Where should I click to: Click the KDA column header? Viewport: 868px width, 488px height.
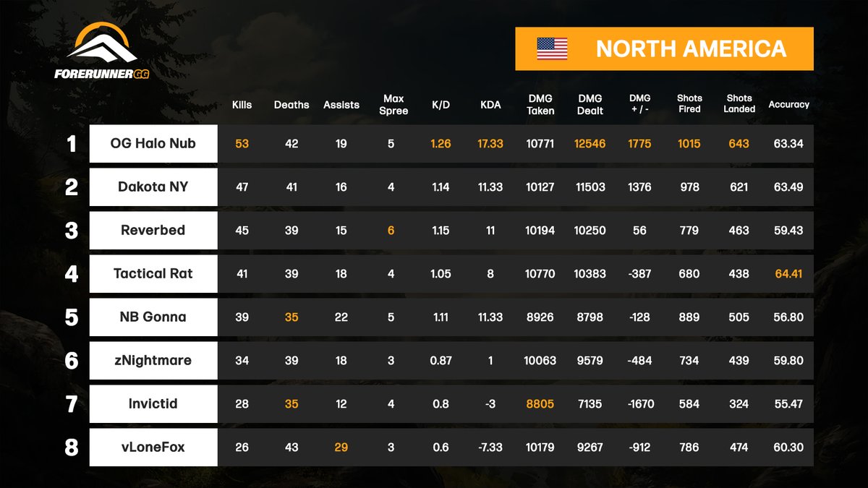pos(490,104)
